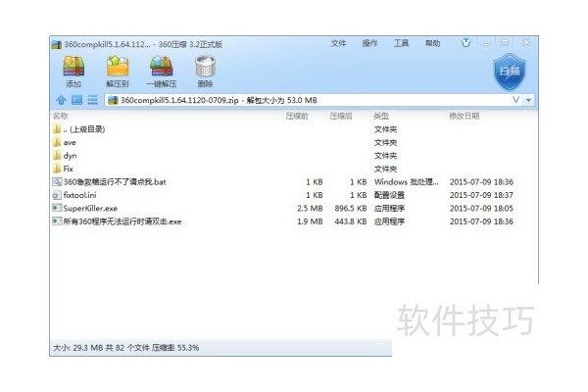588x392 pixels.
Task: Open the 帮助 (Help) menu
Action: [x=432, y=43]
